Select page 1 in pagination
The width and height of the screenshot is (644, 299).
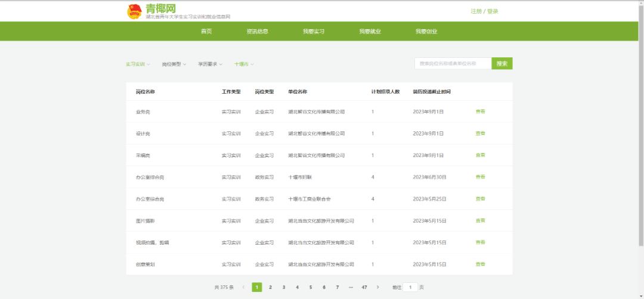256,287
